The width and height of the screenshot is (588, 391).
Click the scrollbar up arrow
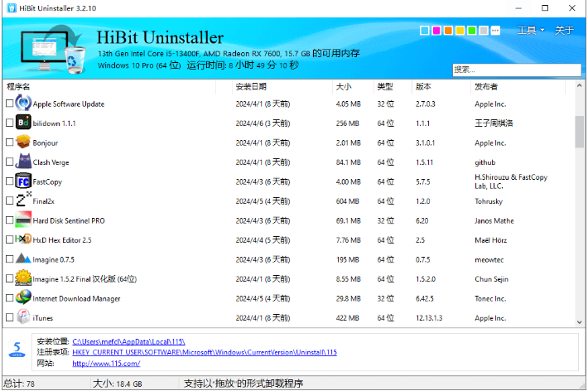click(x=580, y=86)
